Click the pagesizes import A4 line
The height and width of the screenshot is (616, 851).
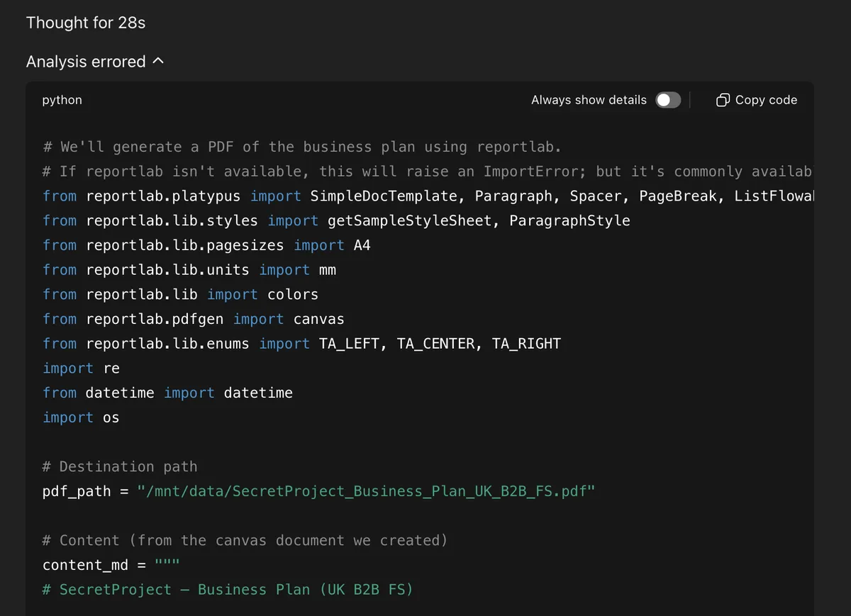[206, 245]
